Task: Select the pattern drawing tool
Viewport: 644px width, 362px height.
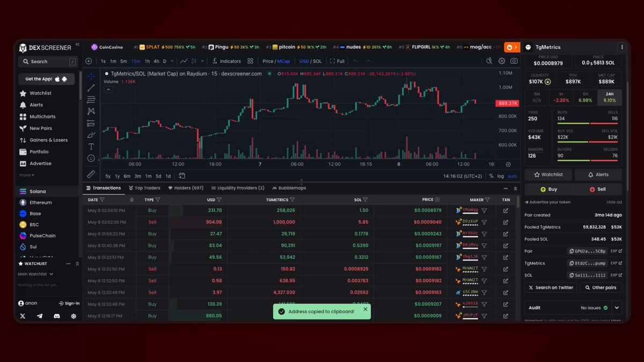Action: [91, 111]
